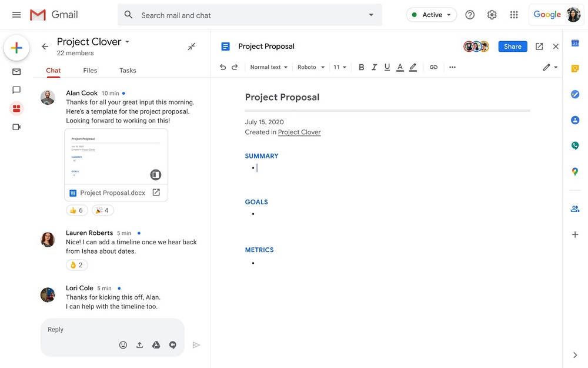
Task: Toggle italic formatting
Action: click(x=374, y=67)
